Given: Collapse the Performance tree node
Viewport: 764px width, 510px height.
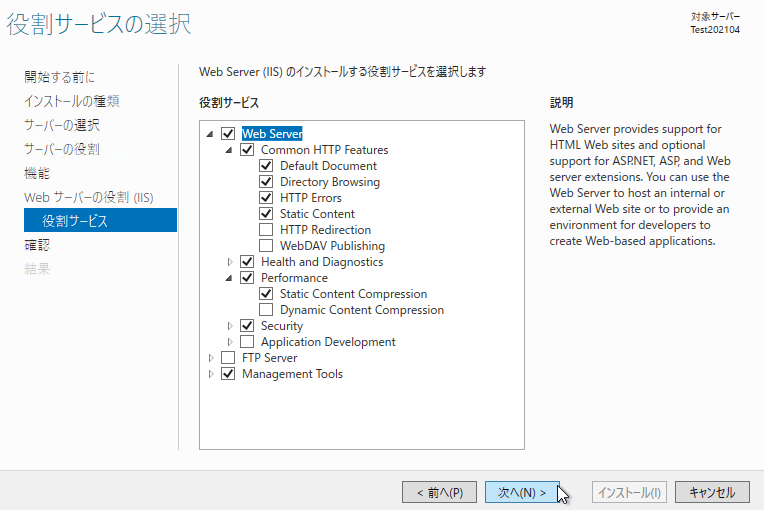Looking at the screenshot, I should tap(229, 278).
